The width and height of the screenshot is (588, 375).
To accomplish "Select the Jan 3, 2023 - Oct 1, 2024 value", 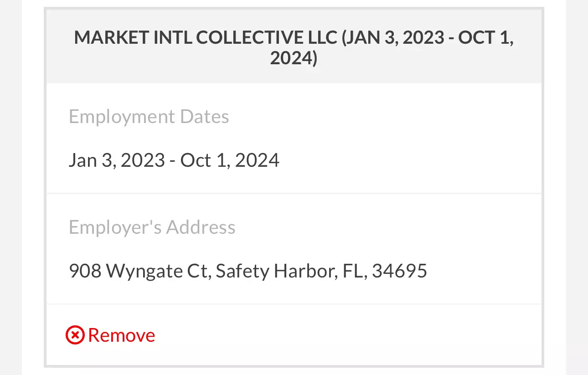I will tap(174, 160).
